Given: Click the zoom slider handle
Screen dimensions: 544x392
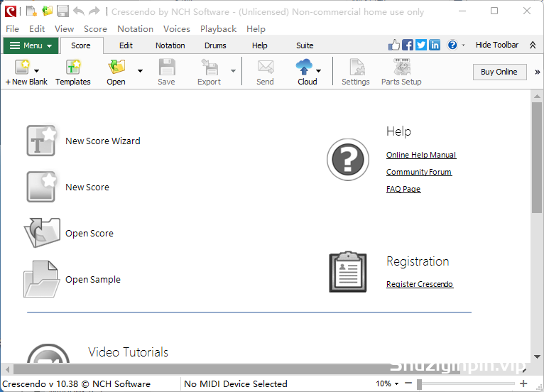Looking at the screenshot, I should (420, 384).
